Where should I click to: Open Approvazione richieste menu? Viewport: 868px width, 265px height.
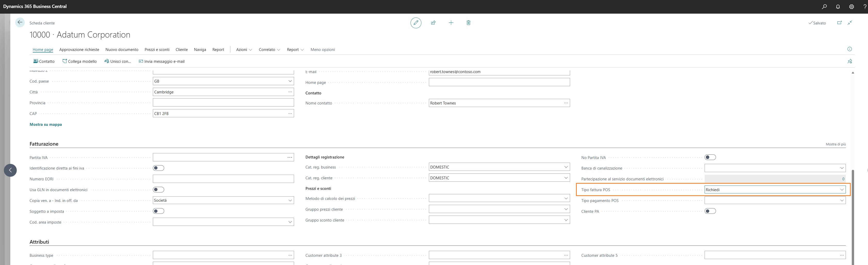(x=79, y=49)
